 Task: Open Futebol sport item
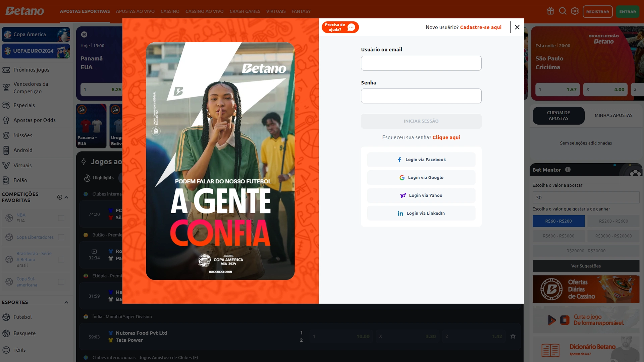click(x=36, y=317)
